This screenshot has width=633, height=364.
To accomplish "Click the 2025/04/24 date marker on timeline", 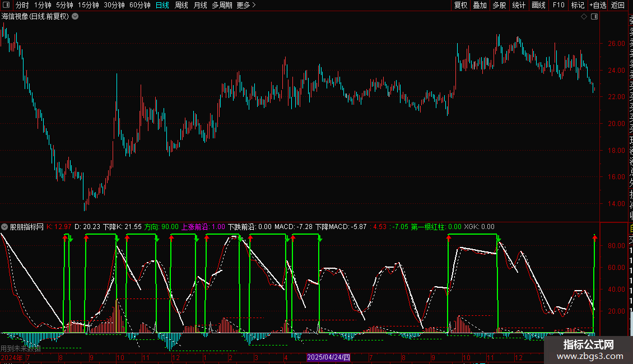I will [x=328, y=357].
